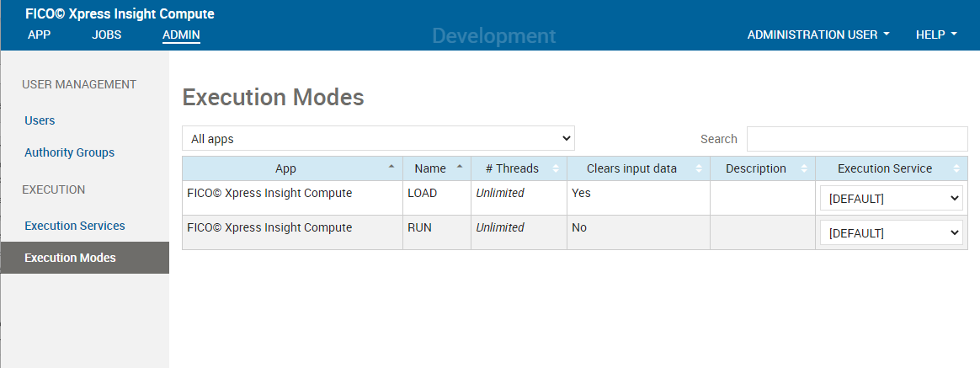Screen dimensions: 980x368
Task: Sort by Execution Service column
Action: 892,168
